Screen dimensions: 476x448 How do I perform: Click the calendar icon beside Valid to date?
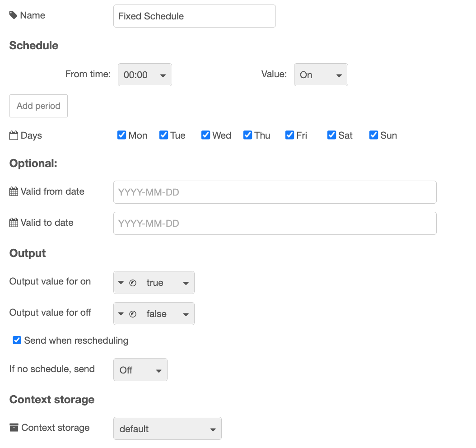click(14, 223)
